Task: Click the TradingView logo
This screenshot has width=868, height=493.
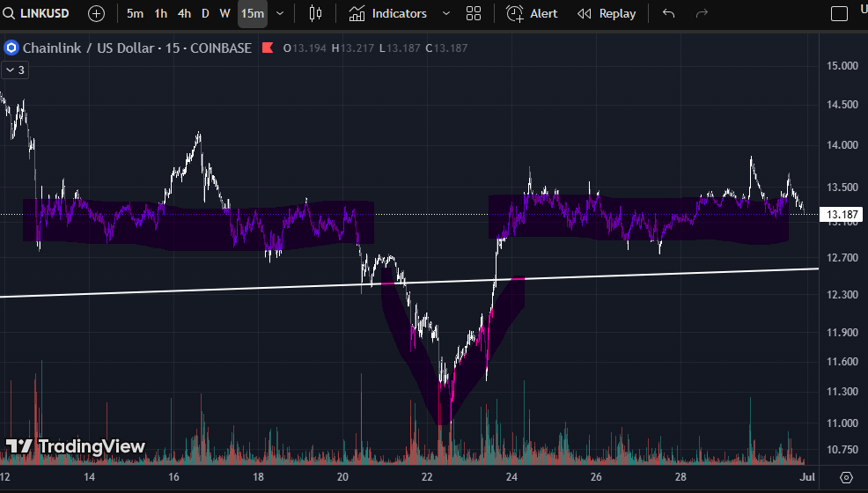Action: click(x=76, y=446)
